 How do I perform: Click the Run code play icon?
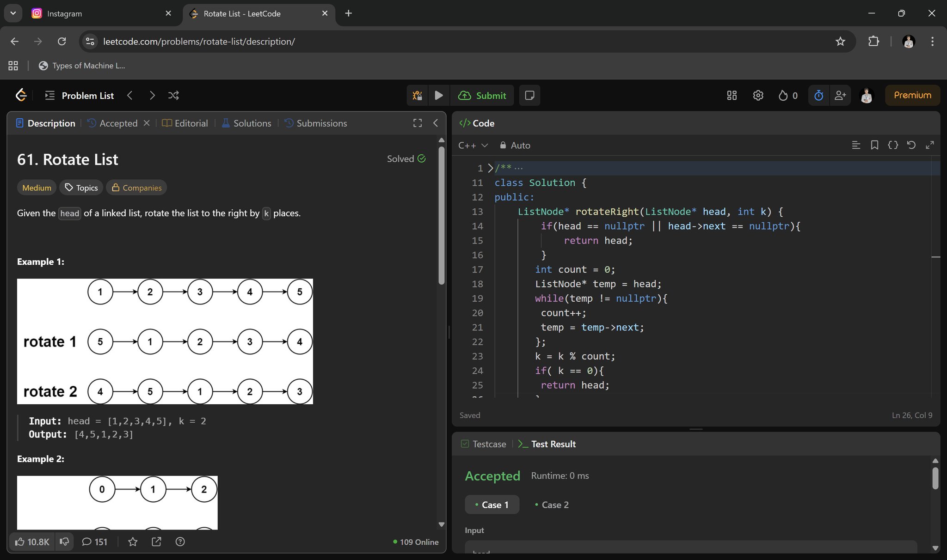pos(438,95)
